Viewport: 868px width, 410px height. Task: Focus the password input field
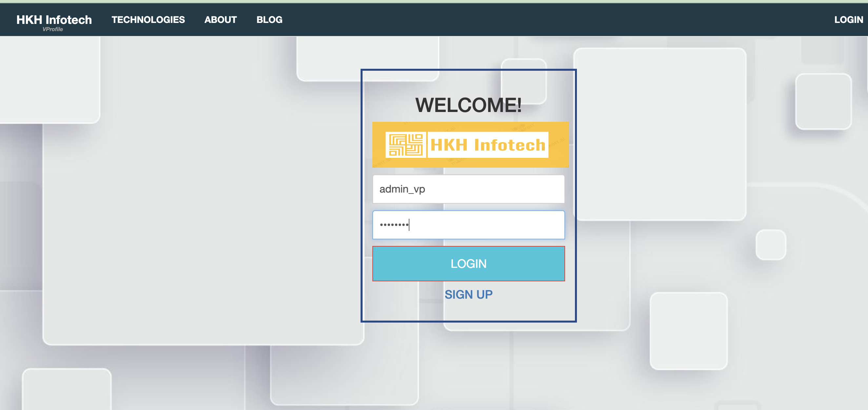coord(468,225)
